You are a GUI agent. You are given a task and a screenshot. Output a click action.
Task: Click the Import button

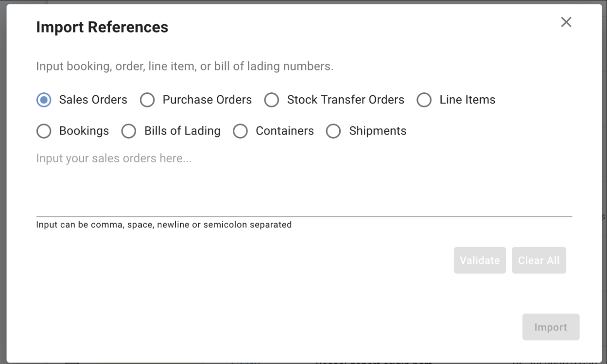[551, 327]
